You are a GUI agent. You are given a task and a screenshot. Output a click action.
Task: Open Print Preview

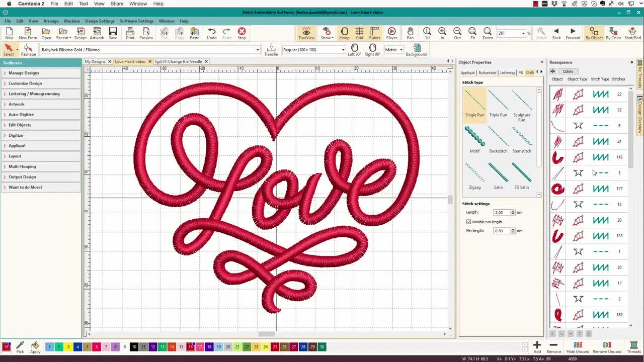click(146, 34)
